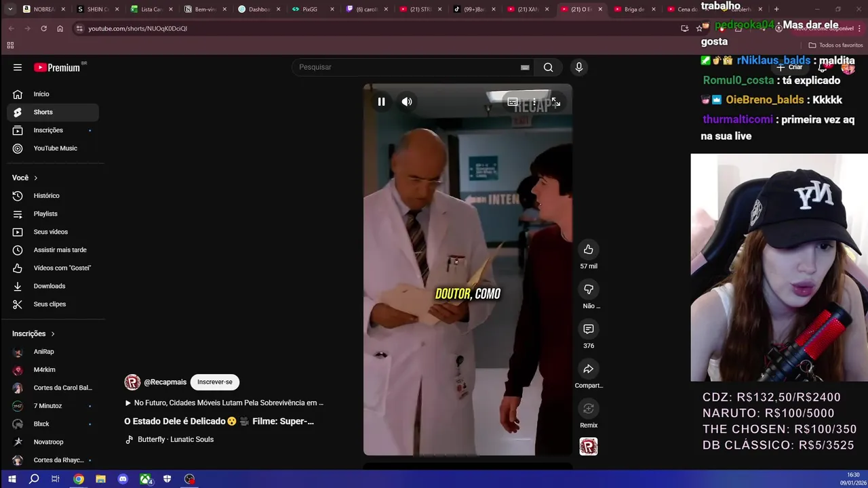Open Windows taskbar search
This screenshot has width=868, height=488.
tap(34, 479)
